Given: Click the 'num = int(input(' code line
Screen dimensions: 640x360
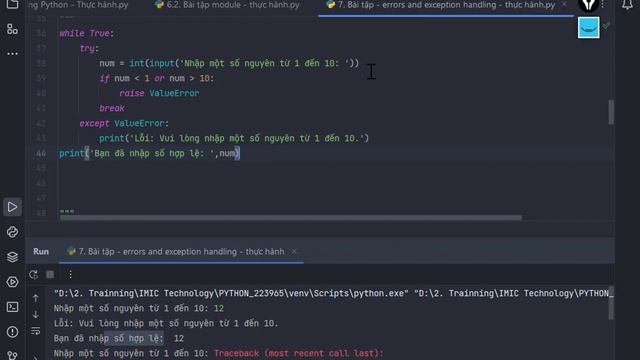Looking at the screenshot, I should 229,63.
